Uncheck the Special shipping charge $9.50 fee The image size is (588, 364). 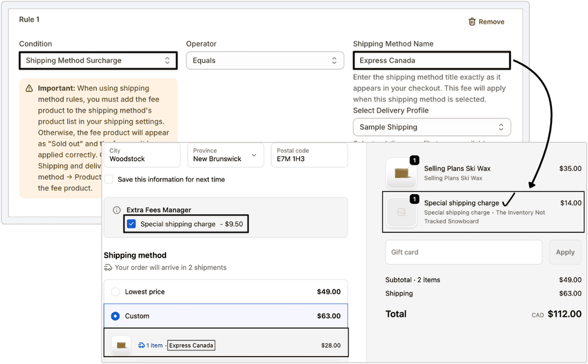[132, 224]
